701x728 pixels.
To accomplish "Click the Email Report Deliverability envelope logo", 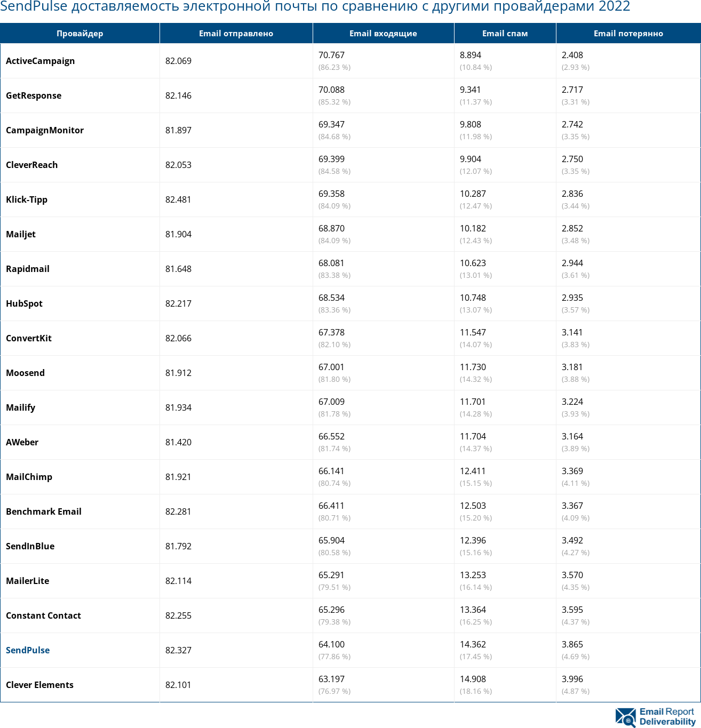I will coord(626,717).
